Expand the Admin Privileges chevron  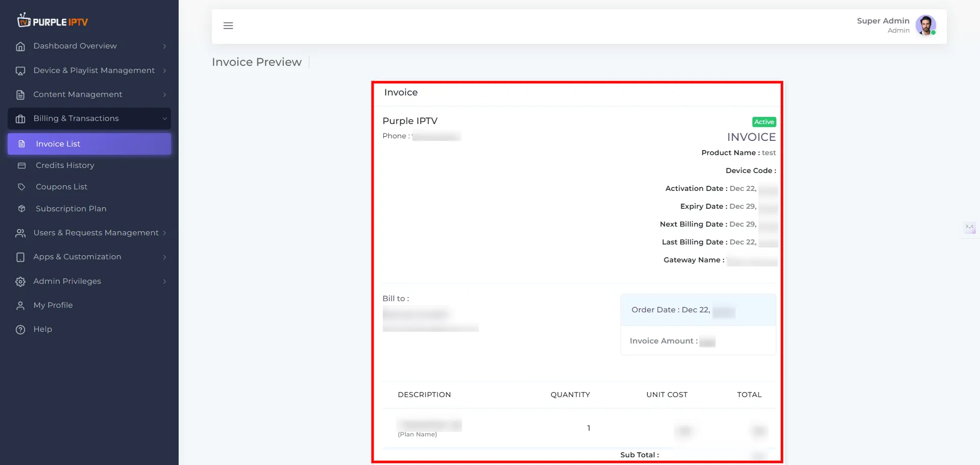tap(164, 281)
